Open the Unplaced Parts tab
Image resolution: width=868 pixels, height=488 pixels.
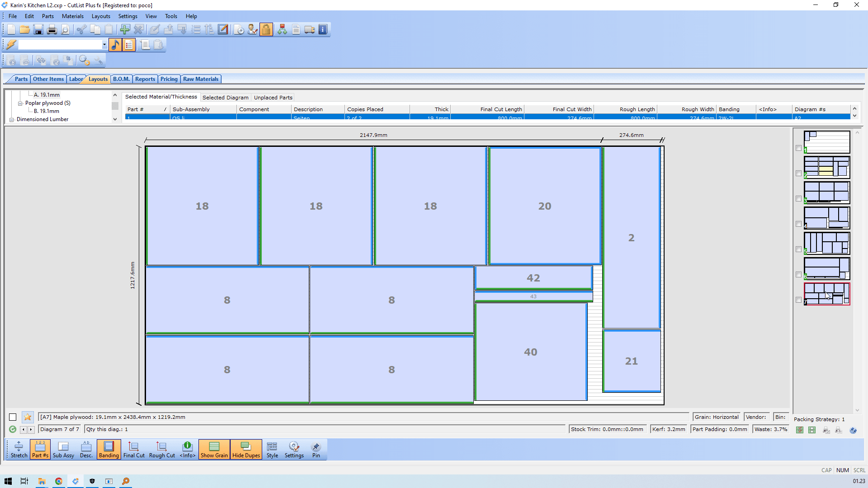click(x=273, y=98)
